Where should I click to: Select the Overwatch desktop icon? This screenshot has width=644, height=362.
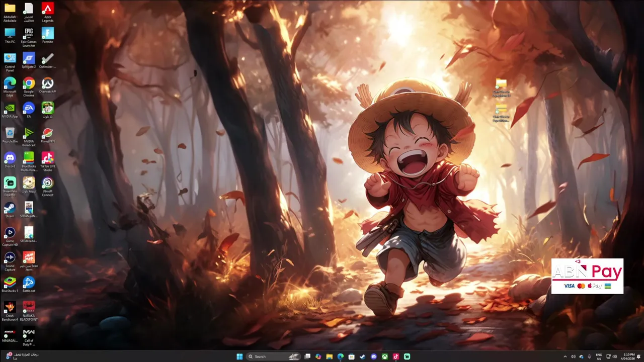47,85
